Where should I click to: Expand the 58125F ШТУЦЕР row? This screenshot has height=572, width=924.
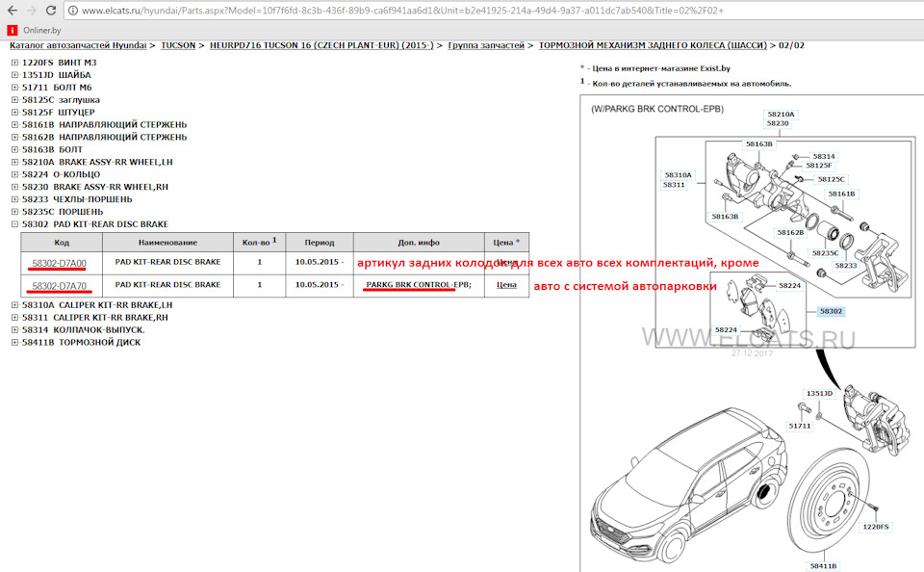(14, 112)
